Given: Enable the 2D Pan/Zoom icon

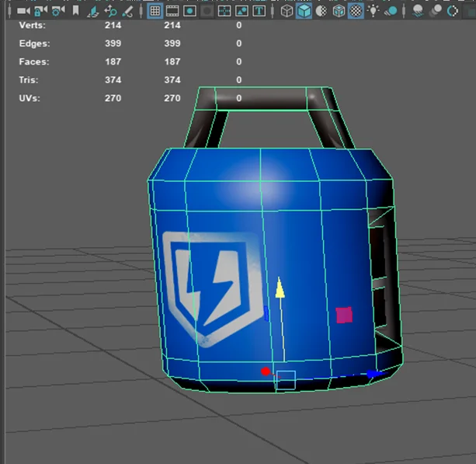Looking at the screenshot, I should pos(110,12).
